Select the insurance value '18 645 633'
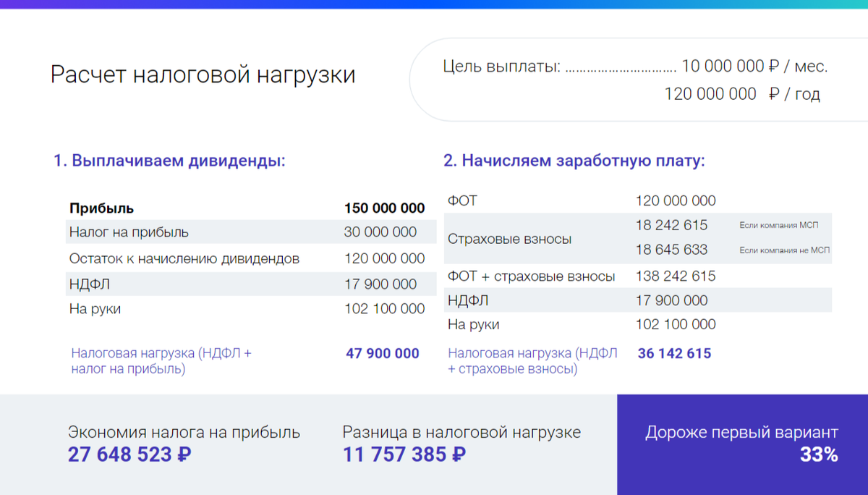 [671, 250]
